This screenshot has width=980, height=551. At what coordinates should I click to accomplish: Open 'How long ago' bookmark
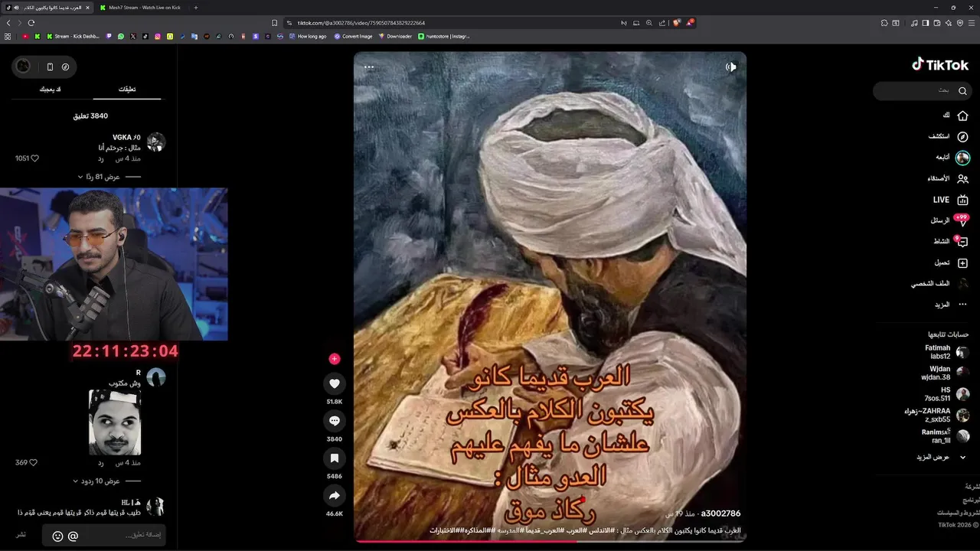tap(307, 36)
